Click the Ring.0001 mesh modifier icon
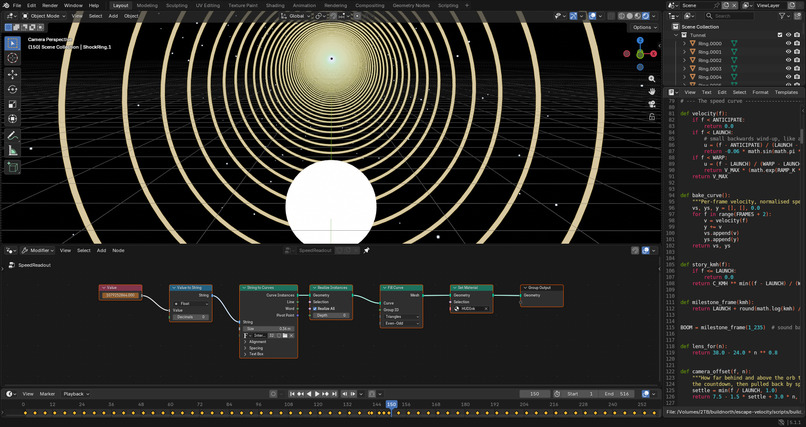This screenshot has height=427, width=806. pos(734,52)
